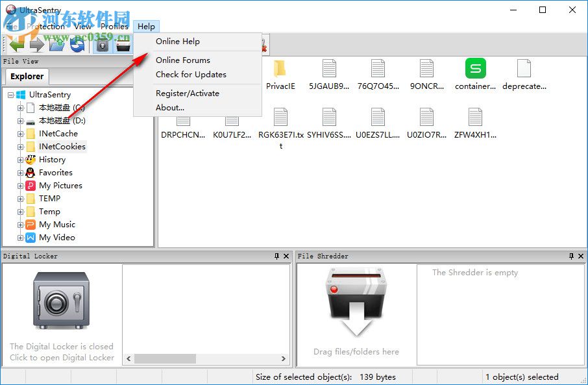Click the K0U7LF2... file name

click(232, 135)
